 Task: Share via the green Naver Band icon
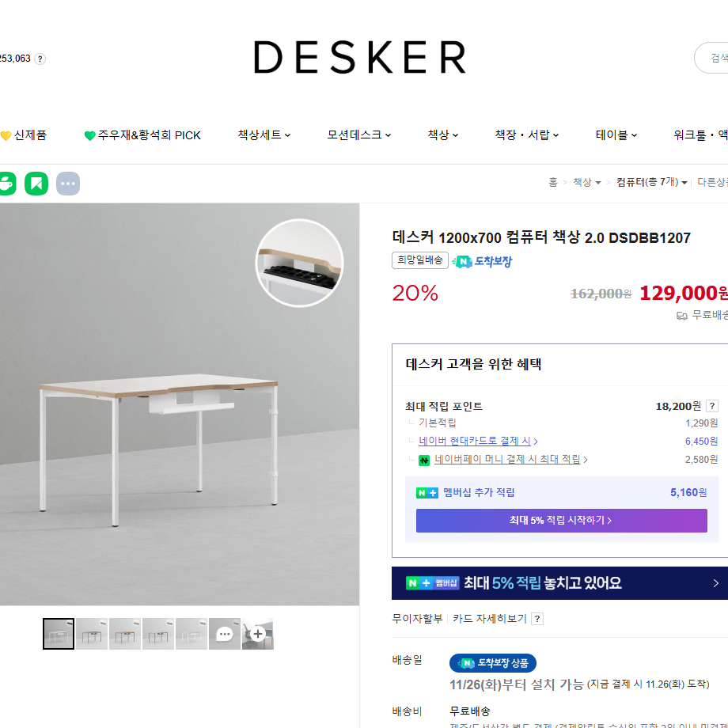[x=36, y=184]
